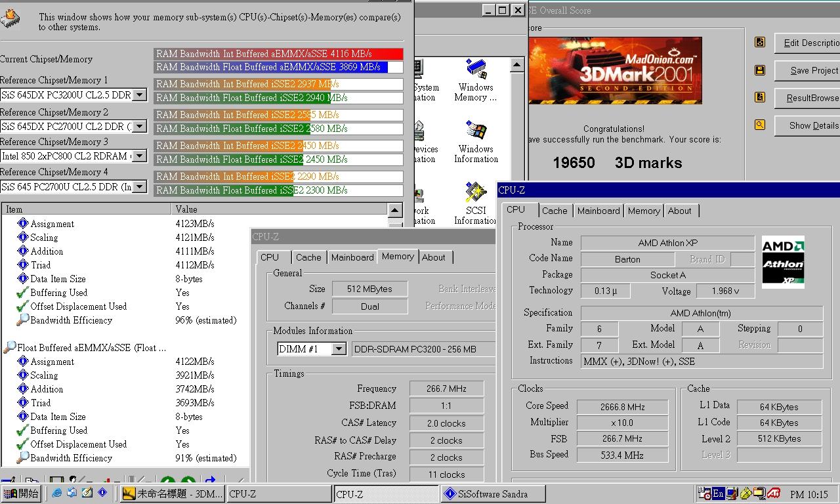
Task: Click the 3DMark2001 Second Edition banner image
Action: coord(616,70)
